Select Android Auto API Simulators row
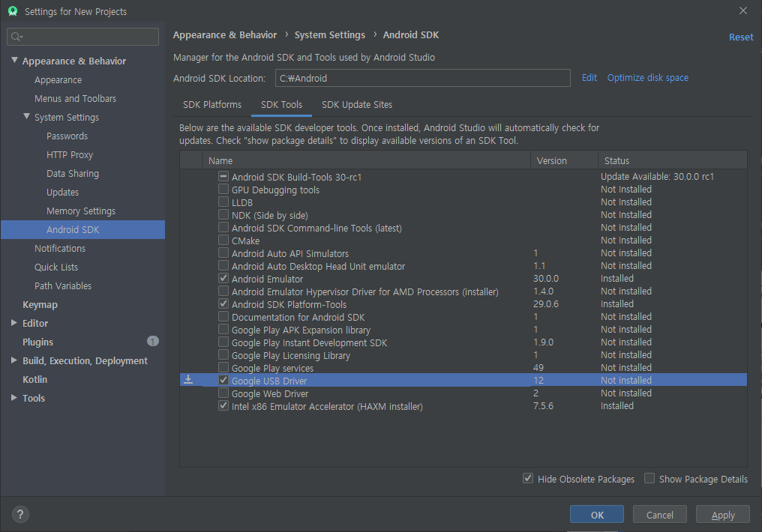Screen dimensions: 762x532 coord(463,253)
